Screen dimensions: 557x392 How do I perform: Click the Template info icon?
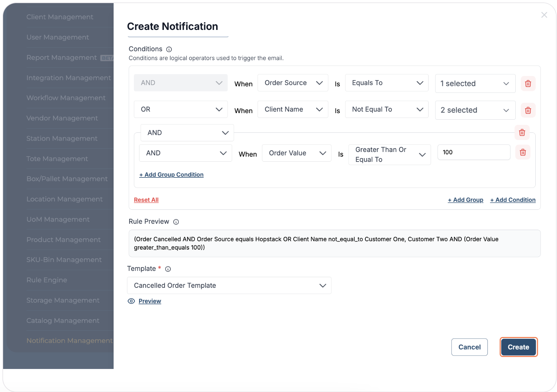point(168,269)
